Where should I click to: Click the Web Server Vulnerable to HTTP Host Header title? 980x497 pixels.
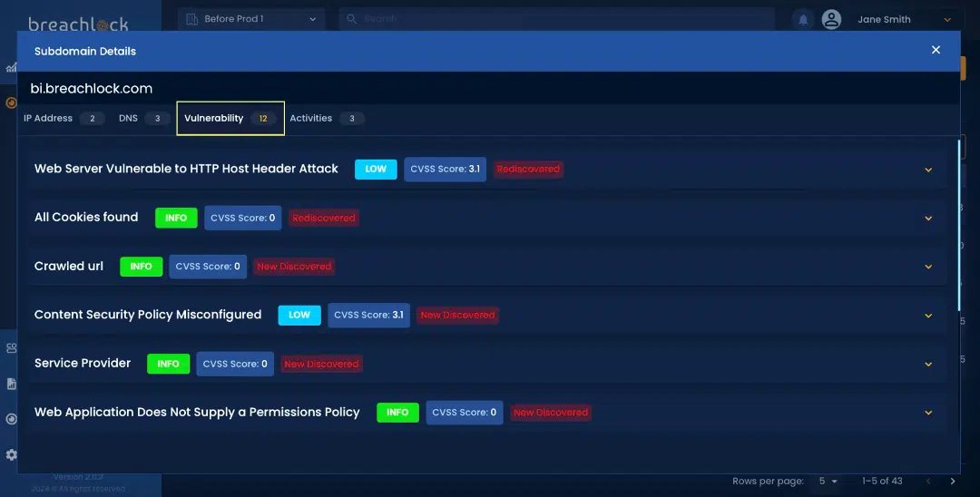(186, 169)
